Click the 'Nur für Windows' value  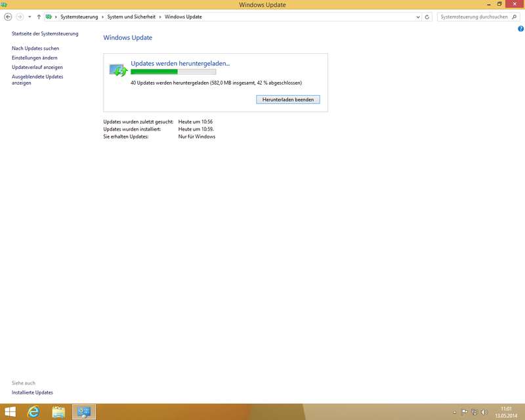pyautogui.click(x=196, y=136)
